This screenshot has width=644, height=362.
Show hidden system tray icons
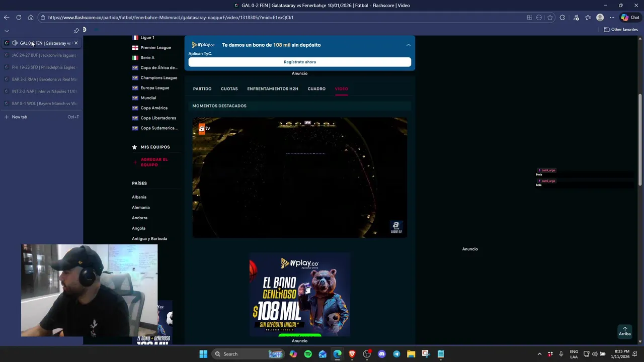[539, 354]
